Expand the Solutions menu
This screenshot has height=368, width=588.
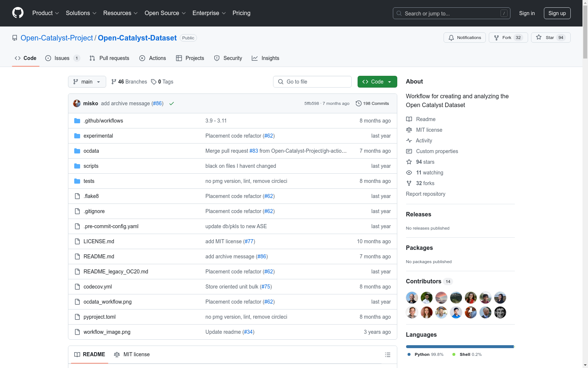point(81,13)
